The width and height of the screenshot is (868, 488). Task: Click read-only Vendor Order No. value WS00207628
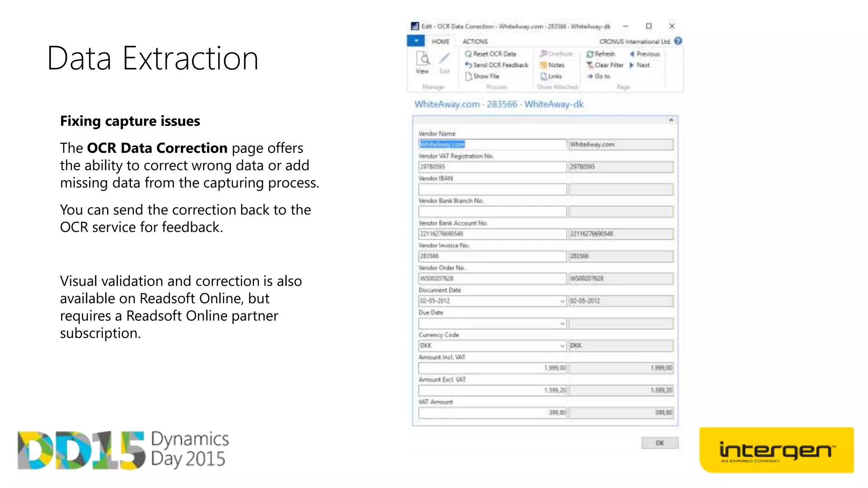pyautogui.click(x=621, y=279)
